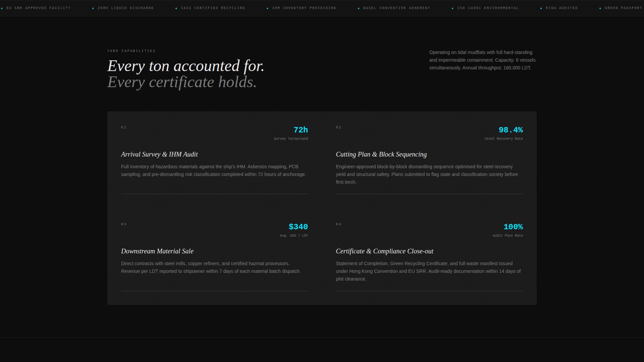
Task: Click the 100% audit pass rate stat
Action: click(513, 227)
